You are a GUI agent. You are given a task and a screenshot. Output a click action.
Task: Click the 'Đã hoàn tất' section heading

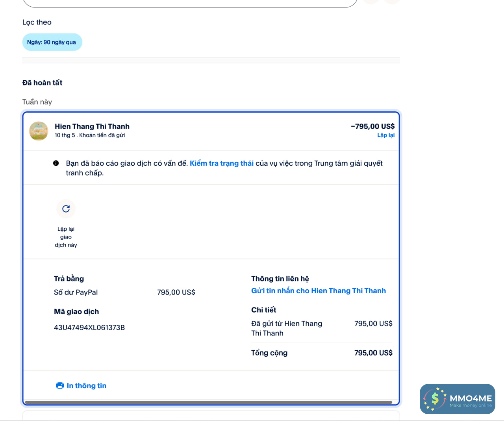[42, 83]
